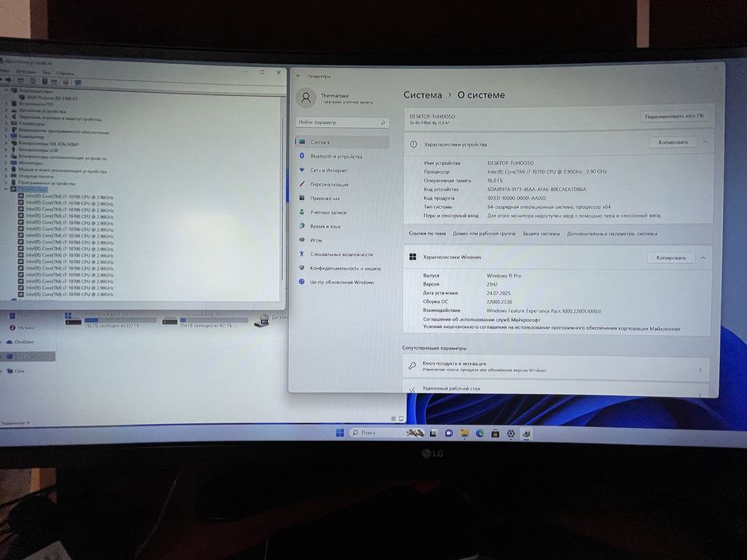Image resolution: width=747 pixels, height=560 pixels.
Task: Open the Start menu on the taskbar
Action: pos(339,432)
